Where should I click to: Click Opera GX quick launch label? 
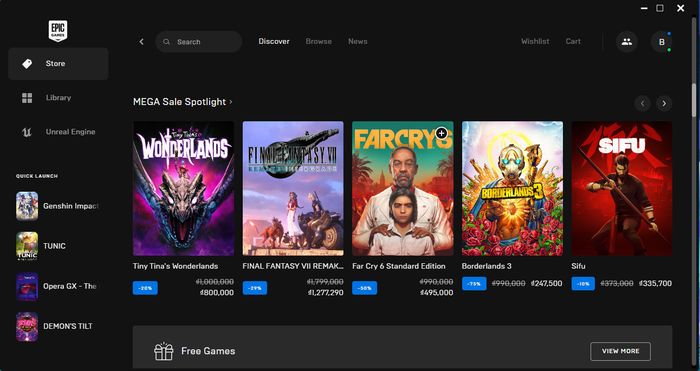(x=70, y=286)
